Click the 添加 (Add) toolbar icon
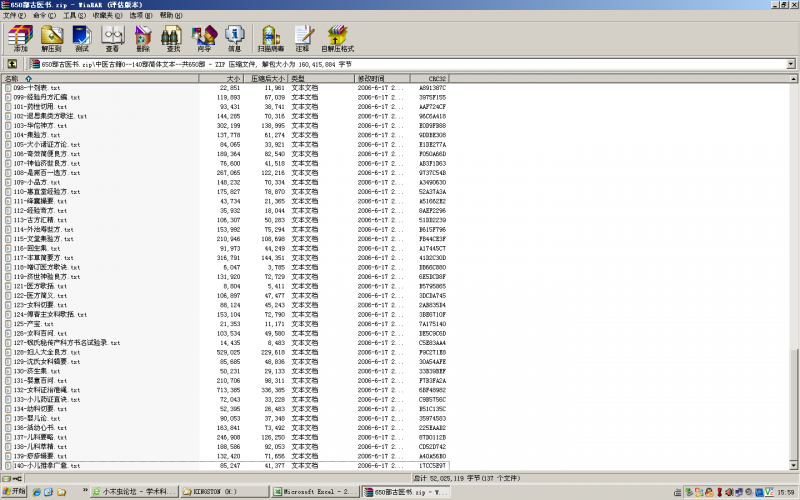 (x=20, y=39)
